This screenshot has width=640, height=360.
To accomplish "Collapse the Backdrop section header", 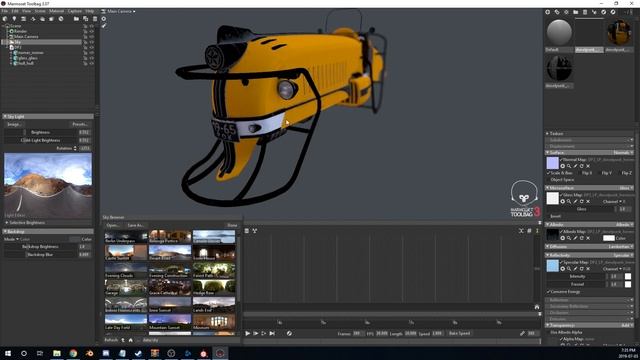I will click(x=48, y=231).
